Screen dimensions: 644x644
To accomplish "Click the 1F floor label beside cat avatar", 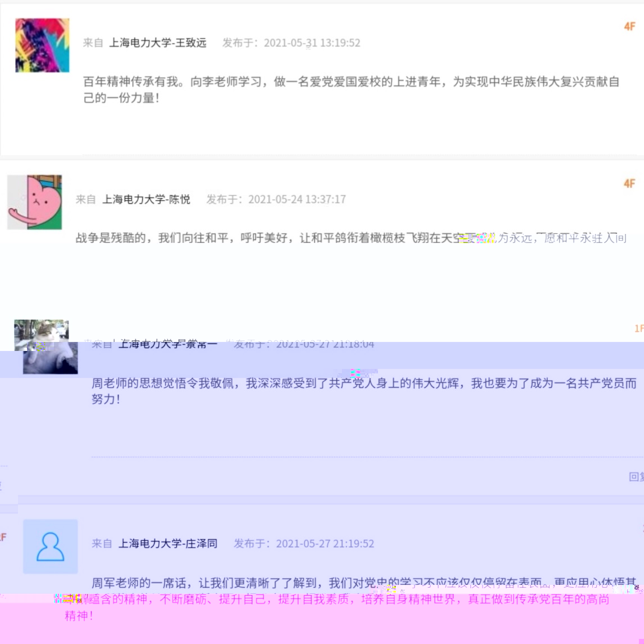I will pos(639,328).
